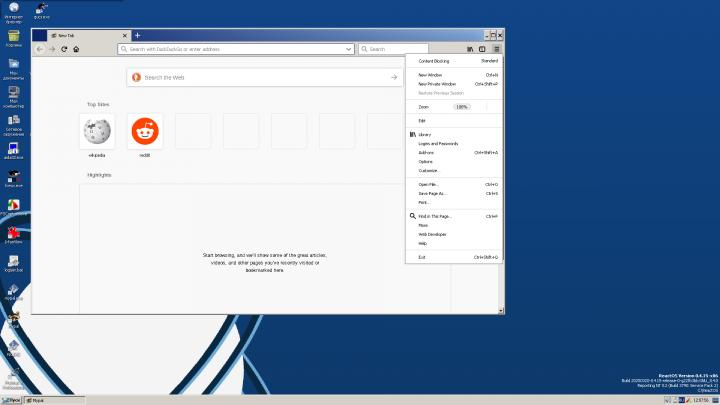Choose New Private Window from menu
Viewport: 720px width, 405px height.
coord(436,84)
